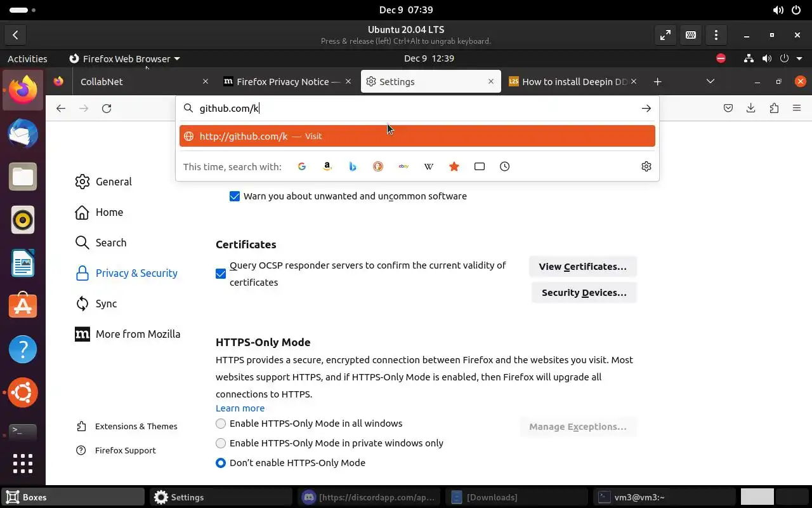Switch to Firefox Privacy Notice tab
The width and height of the screenshot is (812, 508).
pos(288,82)
